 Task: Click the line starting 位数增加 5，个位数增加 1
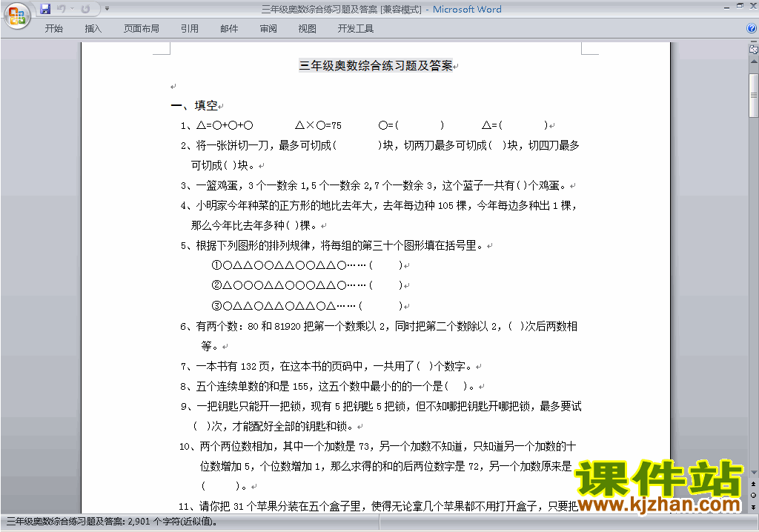(385, 467)
